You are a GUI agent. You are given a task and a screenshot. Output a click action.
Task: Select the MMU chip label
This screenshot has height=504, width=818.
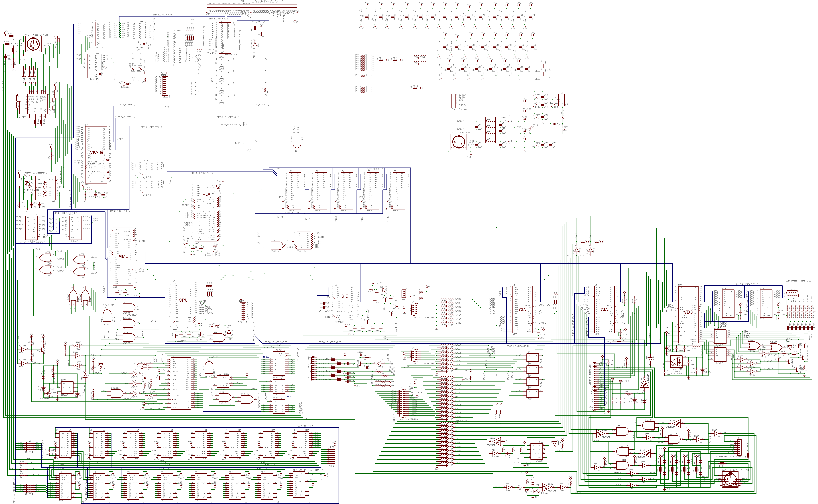[x=123, y=256]
